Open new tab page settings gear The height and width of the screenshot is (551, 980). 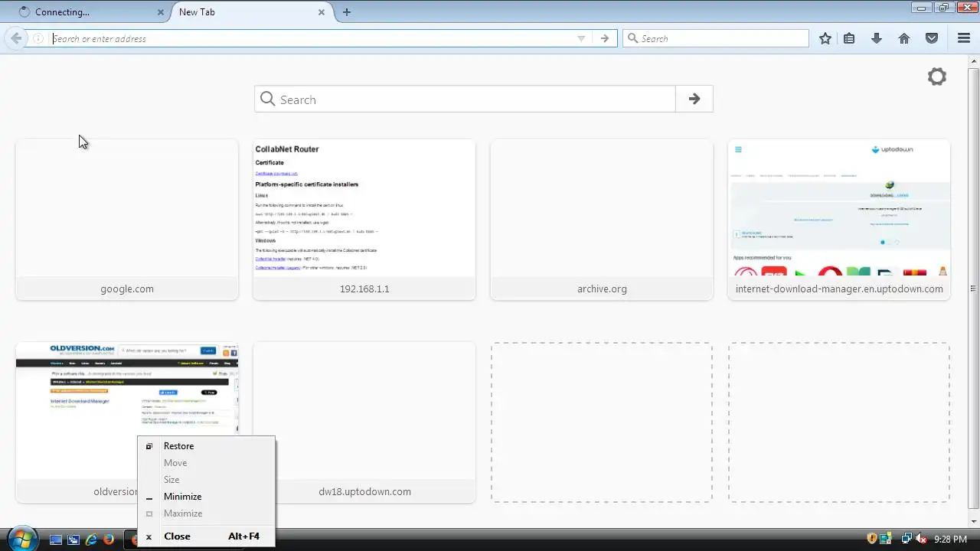[937, 77]
